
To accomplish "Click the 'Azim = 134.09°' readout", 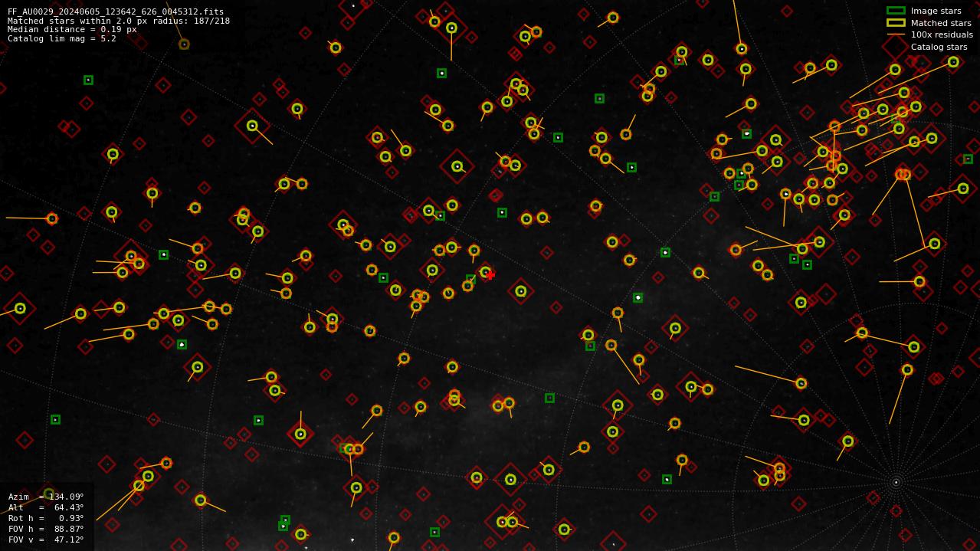I will coord(46,497).
